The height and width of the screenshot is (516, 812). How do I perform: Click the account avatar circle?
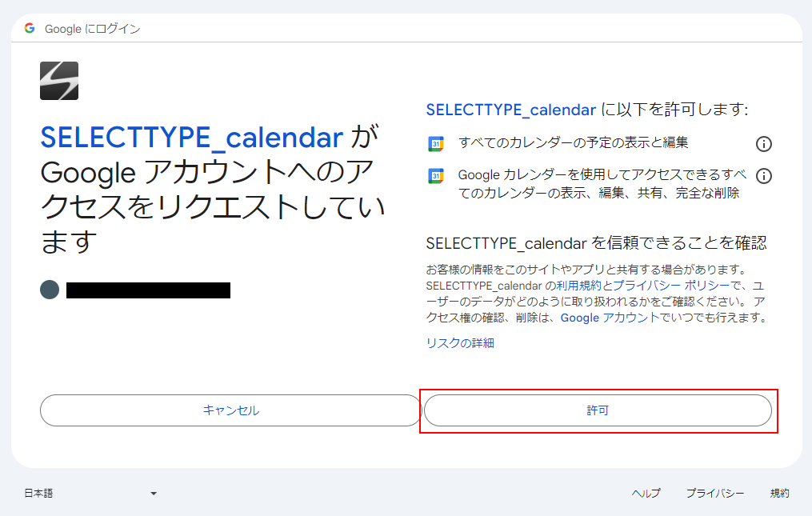pos(50,290)
